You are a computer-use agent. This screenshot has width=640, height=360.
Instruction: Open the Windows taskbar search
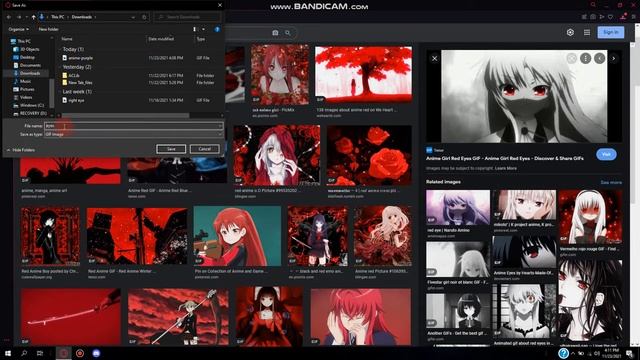tap(24, 353)
